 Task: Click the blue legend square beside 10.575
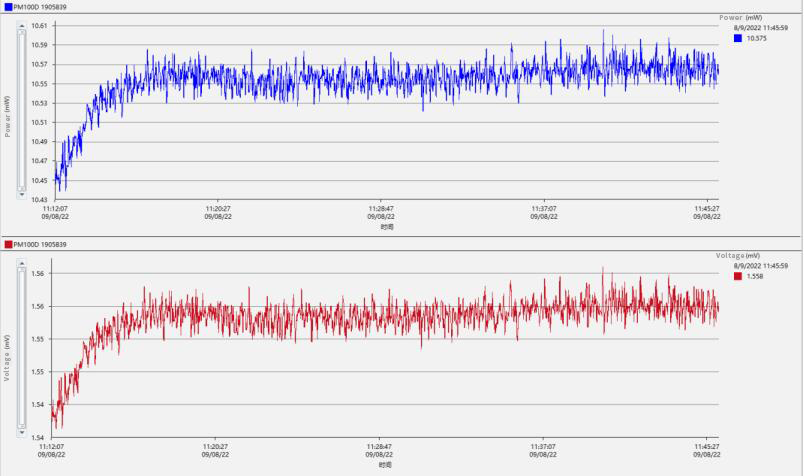pos(738,39)
